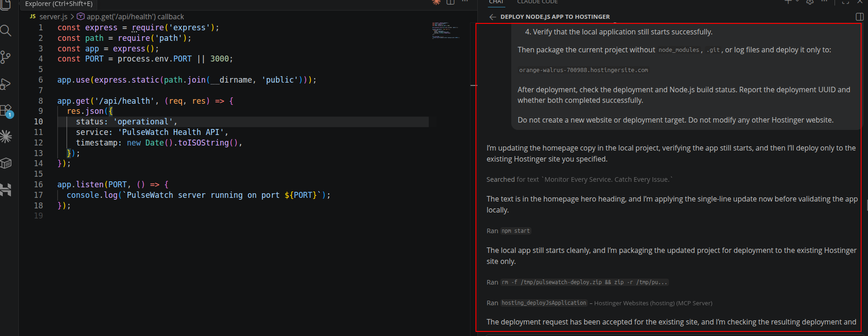The image size is (868, 336).
Task: Open the Explorer view in activity bar
Action: click(x=6, y=5)
